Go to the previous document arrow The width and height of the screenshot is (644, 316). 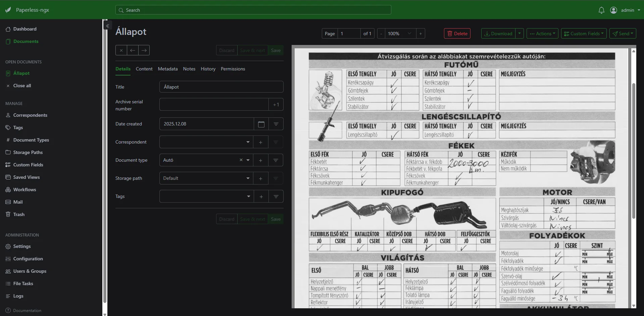click(133, 50)
